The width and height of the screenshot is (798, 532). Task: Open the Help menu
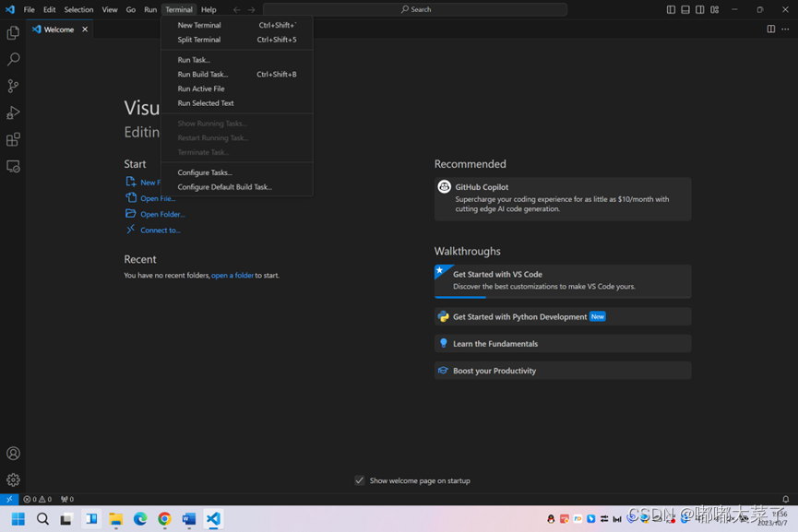[x=208, y=9]
